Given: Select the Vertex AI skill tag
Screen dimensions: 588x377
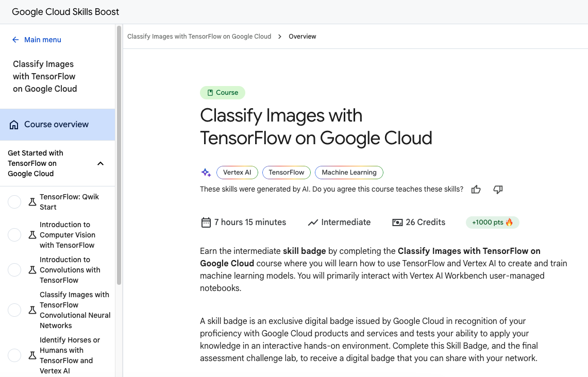Looking at the screenshot, I should click(237, 173).
